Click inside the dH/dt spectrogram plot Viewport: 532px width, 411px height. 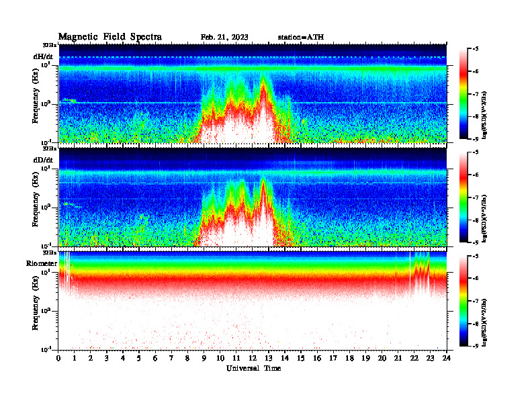tap(253, 93)
